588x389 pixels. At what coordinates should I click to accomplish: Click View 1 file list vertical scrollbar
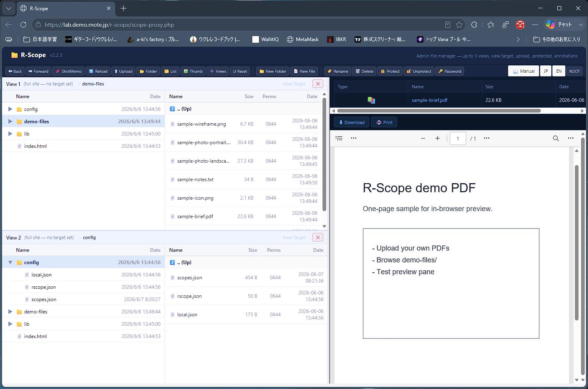tap(324, 154)
